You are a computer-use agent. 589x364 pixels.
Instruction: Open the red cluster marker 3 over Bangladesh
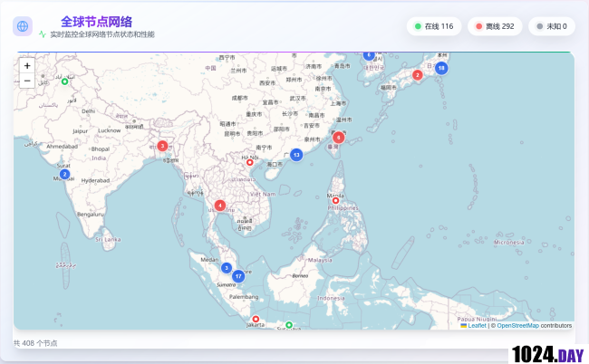tap(162, 146)
